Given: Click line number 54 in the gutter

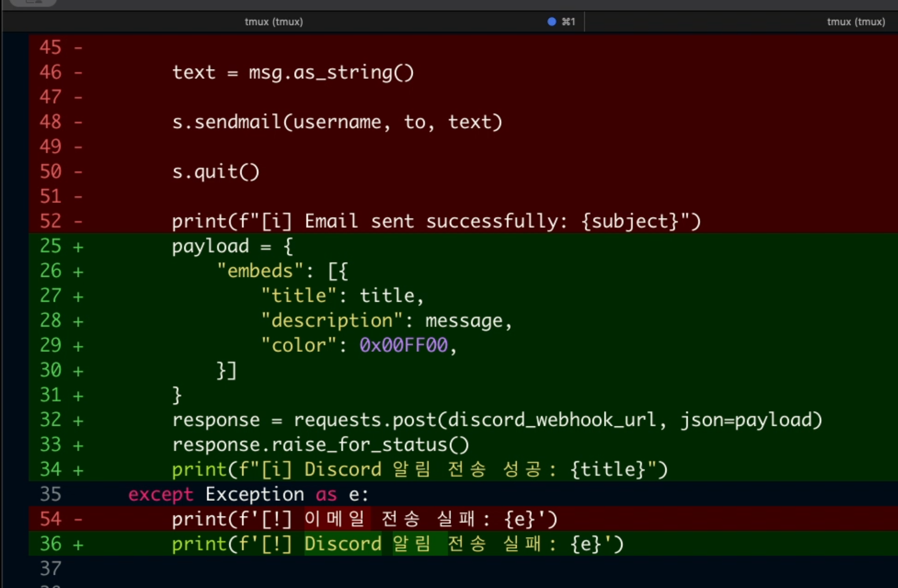Looking at the screenshot, I should [50, 519].
